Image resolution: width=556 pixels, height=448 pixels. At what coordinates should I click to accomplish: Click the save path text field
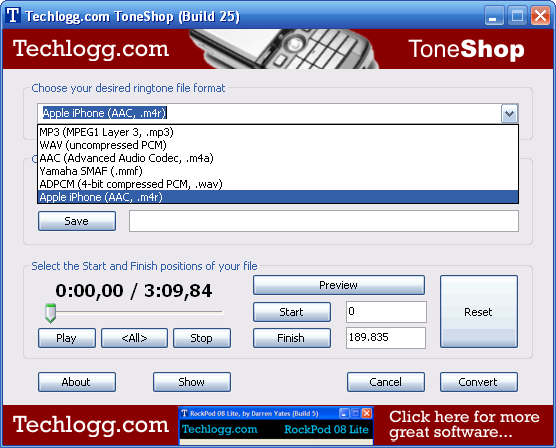click(324, 221)
